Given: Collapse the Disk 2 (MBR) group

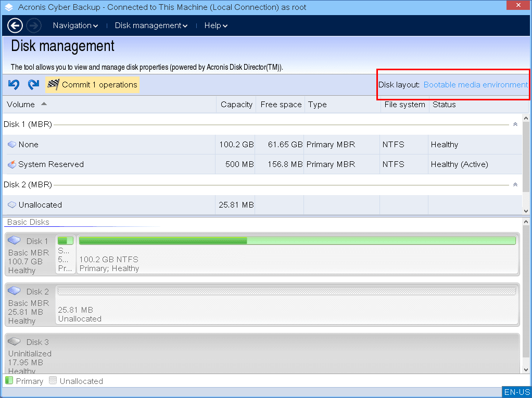Looking at the screenshot, I should [515, 185].
